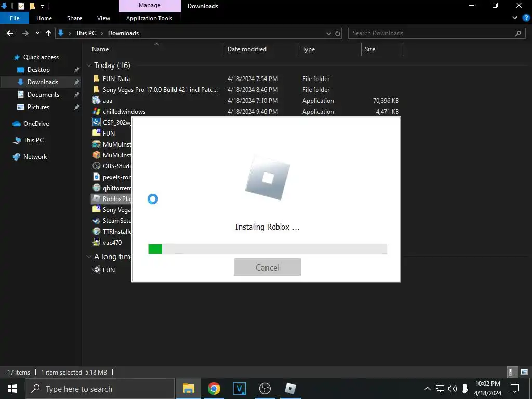The height and width of the screenshot is (399, 532).
Task: Click Downloads breadcrumb in address bar
Action: (x=123, y=33)
